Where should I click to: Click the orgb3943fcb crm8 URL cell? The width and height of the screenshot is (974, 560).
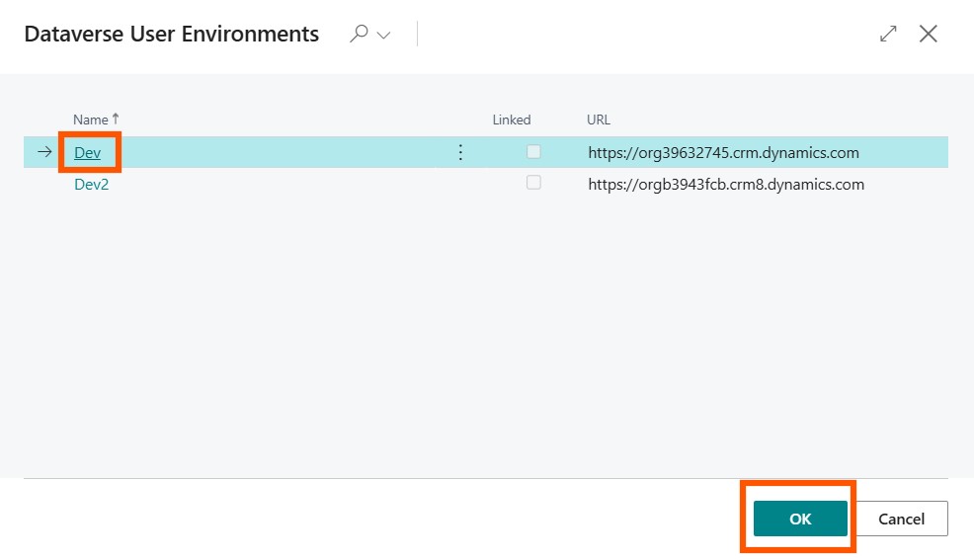725,184
